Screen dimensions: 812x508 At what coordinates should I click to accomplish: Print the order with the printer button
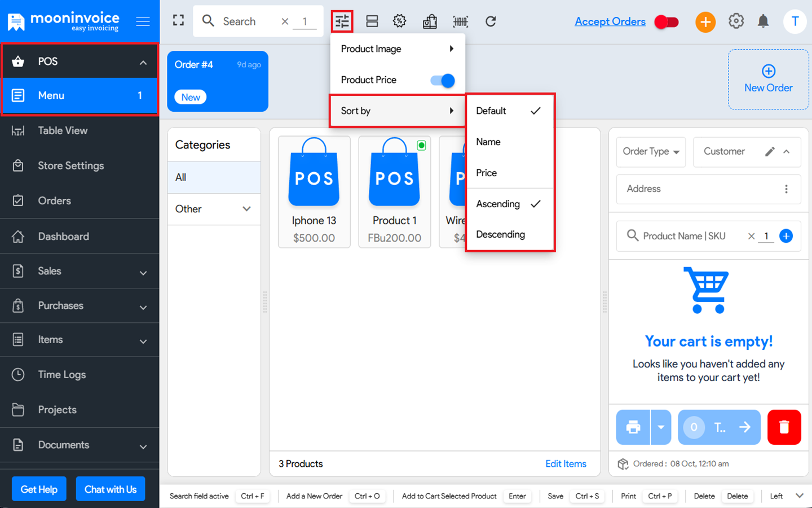pyautogui.click(x=633, y=427)
